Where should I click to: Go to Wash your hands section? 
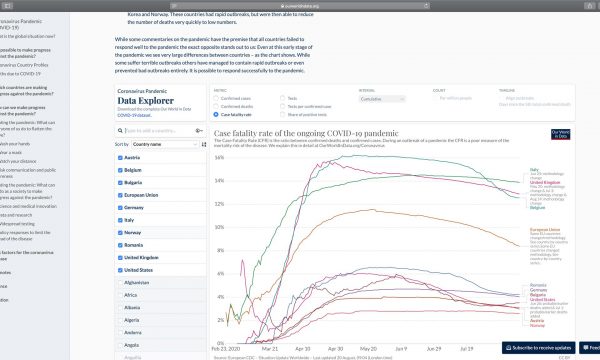[x=15, y=144]
